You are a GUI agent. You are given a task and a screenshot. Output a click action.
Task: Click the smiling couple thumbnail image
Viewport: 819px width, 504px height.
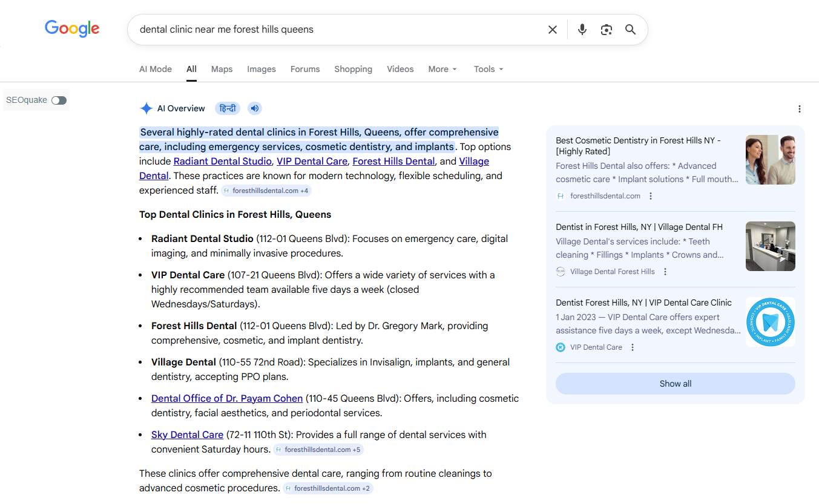pyautogui.click(x=771, y=160)
